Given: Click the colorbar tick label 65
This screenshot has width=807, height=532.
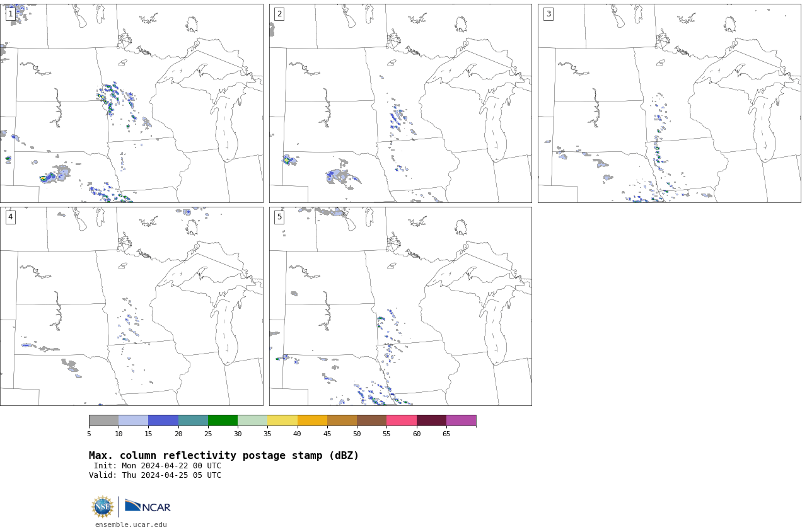Looking at the screenshot, I should point(446,434).
